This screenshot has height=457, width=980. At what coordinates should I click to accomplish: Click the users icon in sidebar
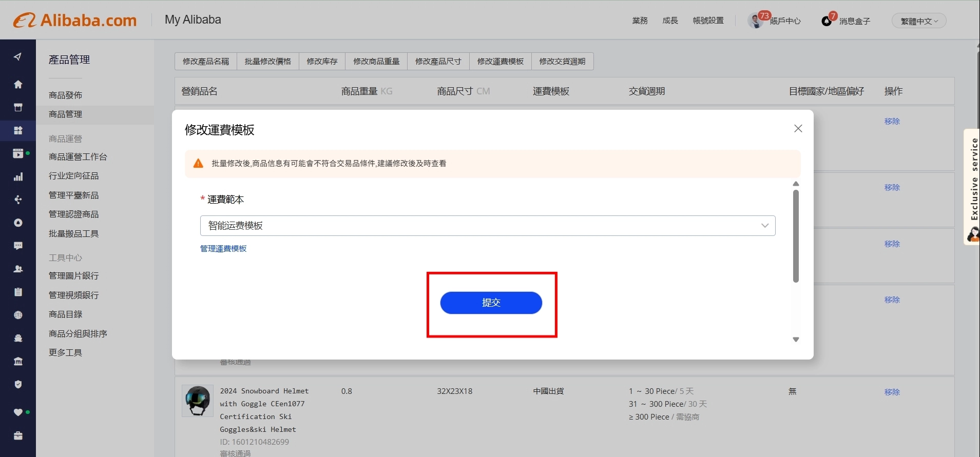18,269
